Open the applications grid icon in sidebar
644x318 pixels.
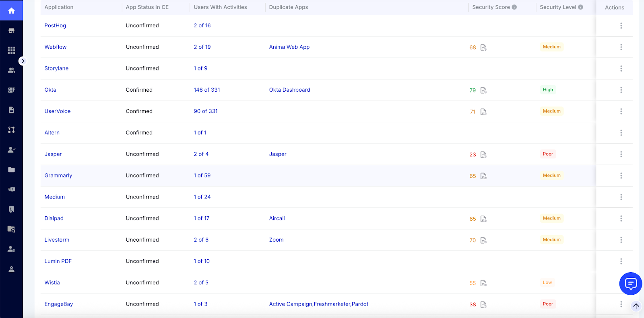[11, 50]
